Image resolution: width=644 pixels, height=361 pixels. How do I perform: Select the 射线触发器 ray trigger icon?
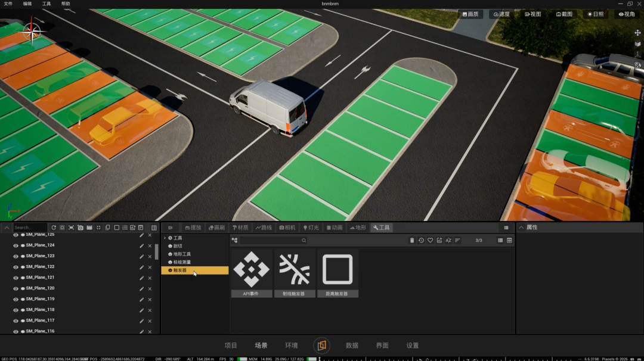(x=295, y=273)
